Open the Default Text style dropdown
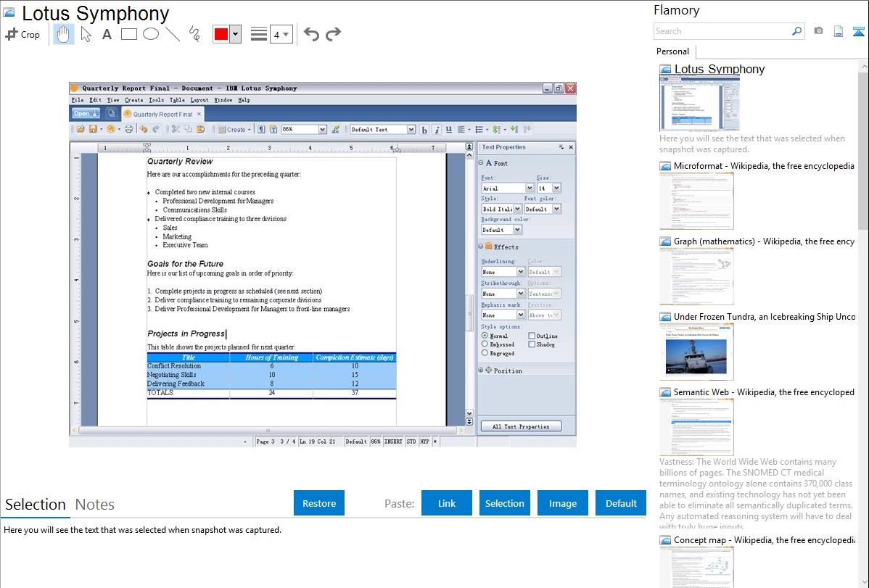This screenshot has width=869, height=588. click(x=411, y=129)
